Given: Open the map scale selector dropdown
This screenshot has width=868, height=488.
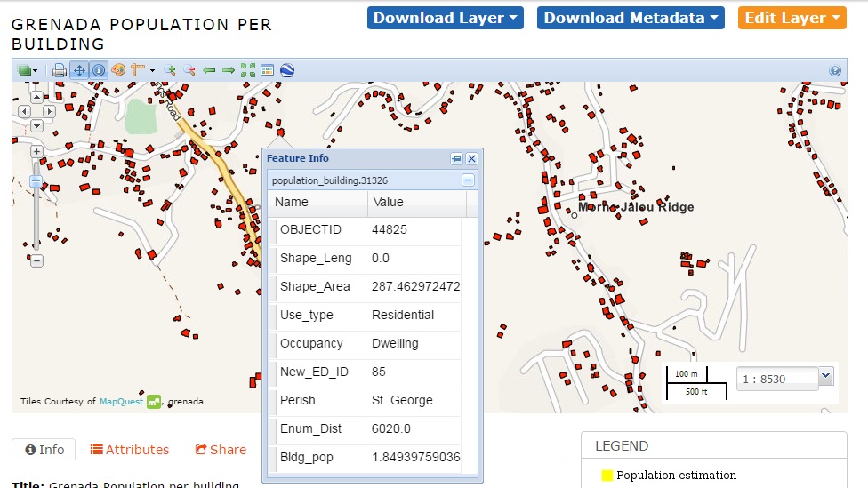Looking at the screenshot, I should tap(826, 376).
